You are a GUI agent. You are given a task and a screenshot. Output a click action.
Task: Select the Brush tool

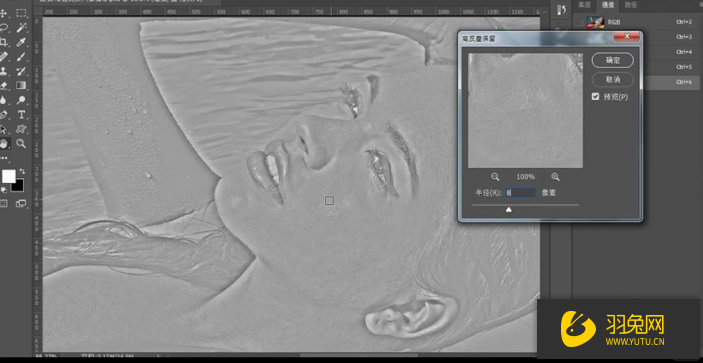21,57
